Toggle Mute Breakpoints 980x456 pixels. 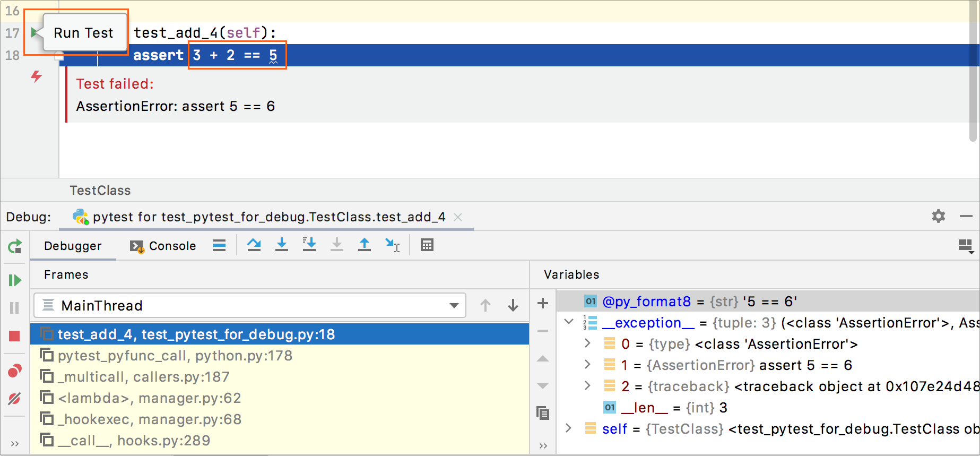14,398
